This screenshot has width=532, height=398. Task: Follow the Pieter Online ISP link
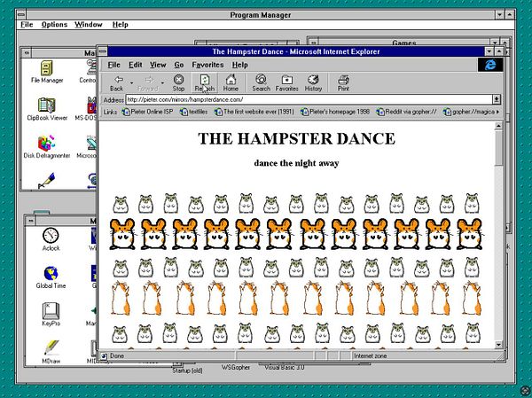pos(148,112)
